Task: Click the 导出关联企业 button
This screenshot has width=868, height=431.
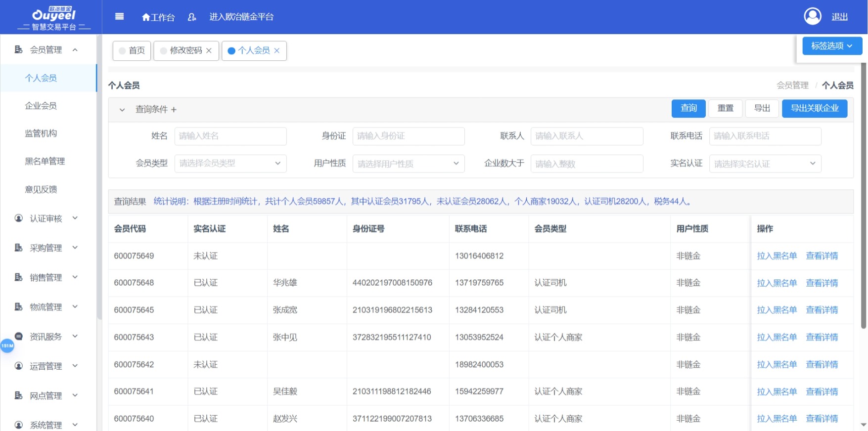Action: click(815, 108)
